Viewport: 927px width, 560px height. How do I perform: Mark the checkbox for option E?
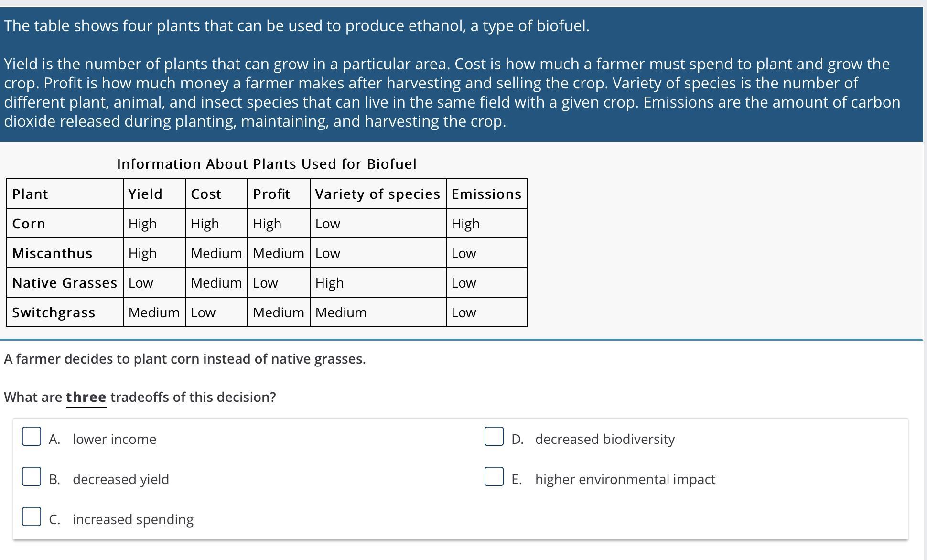(x=494, y=476)
